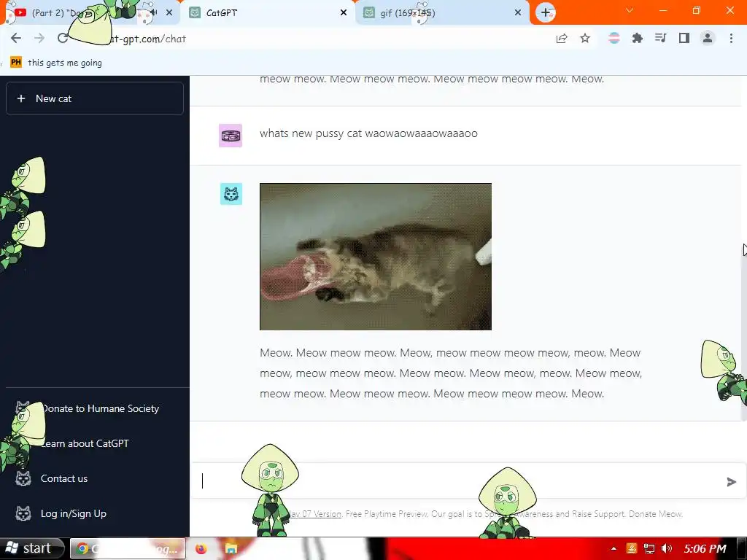The width and height of the screenshot is (747, 560).
Task: Open the Extensions puzzle-piece icon
Action: click(x=637, y=39)
